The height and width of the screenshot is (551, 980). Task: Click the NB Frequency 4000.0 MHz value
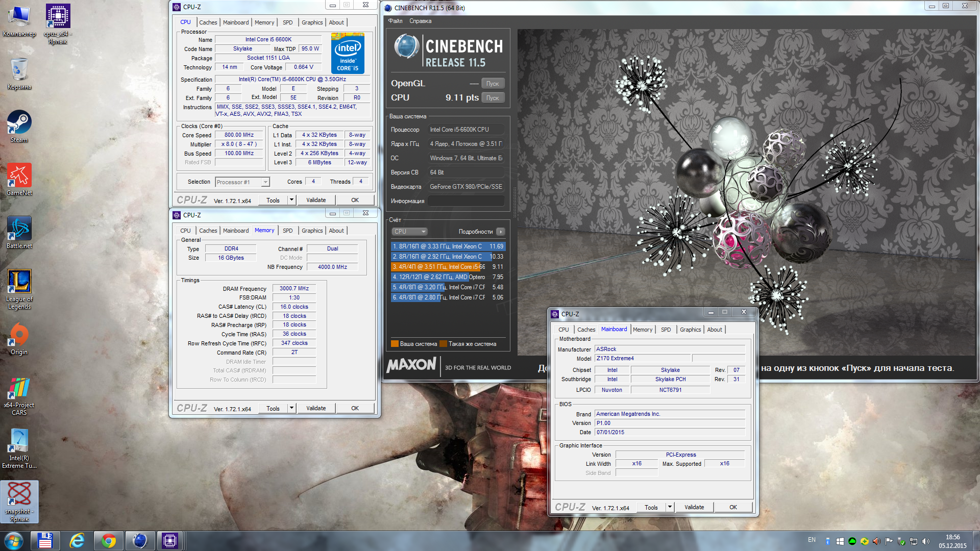click(x=332, y=267)
